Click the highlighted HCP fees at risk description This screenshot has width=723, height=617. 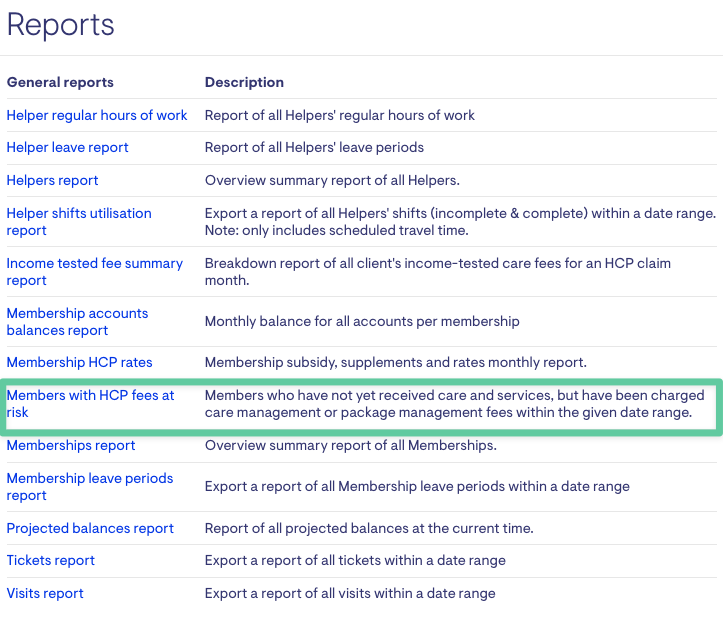(x=455, y=403)
